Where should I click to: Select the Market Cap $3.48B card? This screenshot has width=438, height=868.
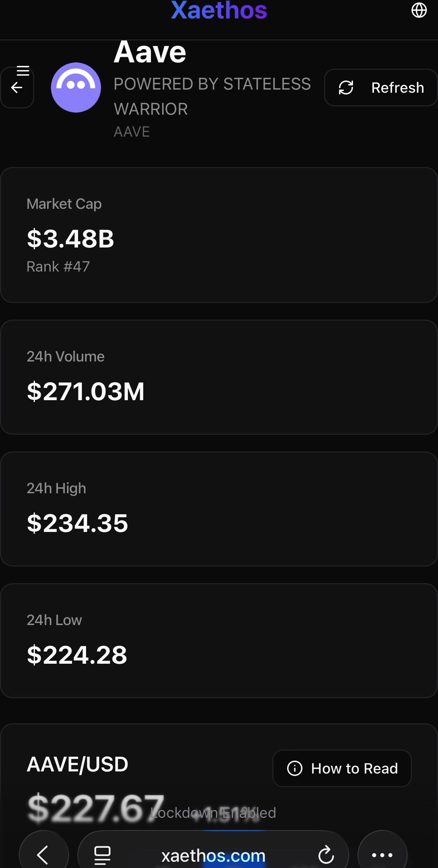[219, 235]
